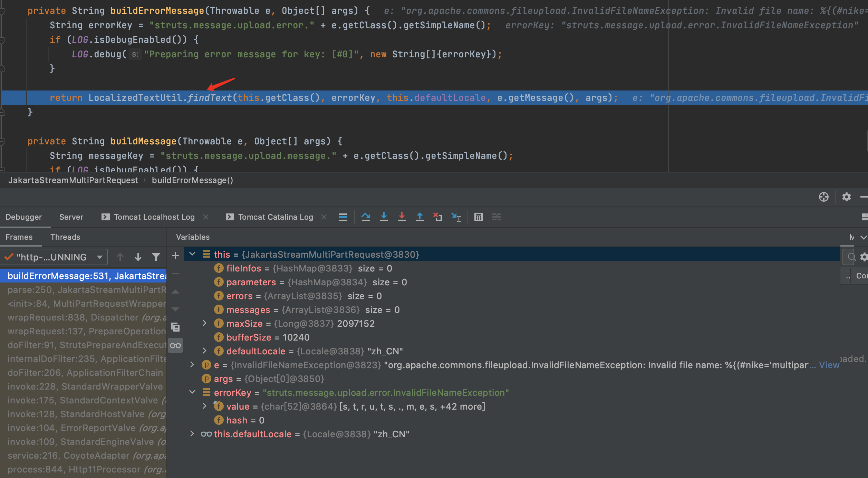Toggle show watches glasses icon

tap(175, 345)
